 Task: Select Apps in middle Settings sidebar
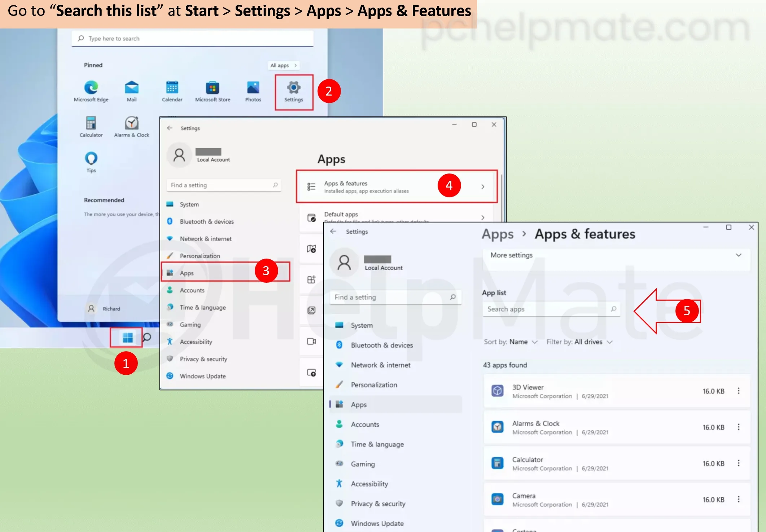coord(226,273)
